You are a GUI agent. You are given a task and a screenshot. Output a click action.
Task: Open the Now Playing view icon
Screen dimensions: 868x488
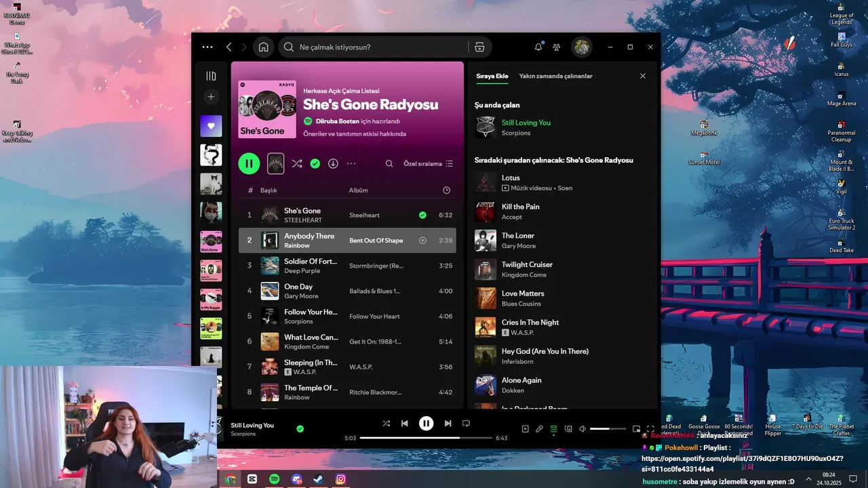point(525,428)
